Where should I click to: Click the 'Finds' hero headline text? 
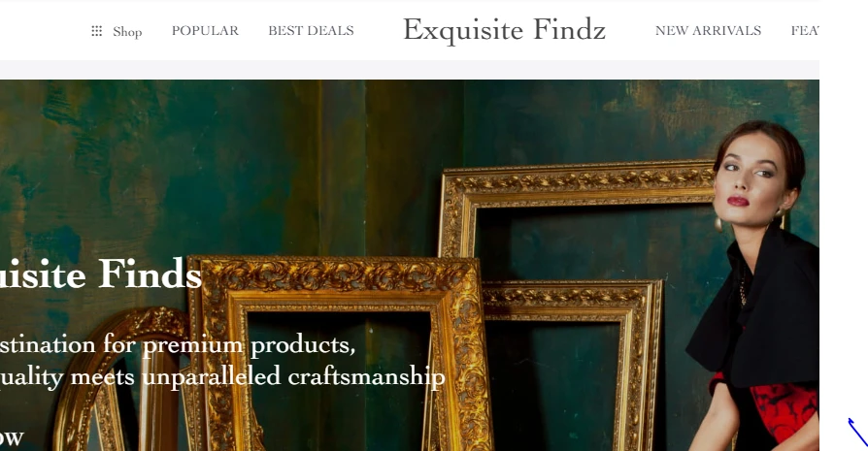coord(150,274)
